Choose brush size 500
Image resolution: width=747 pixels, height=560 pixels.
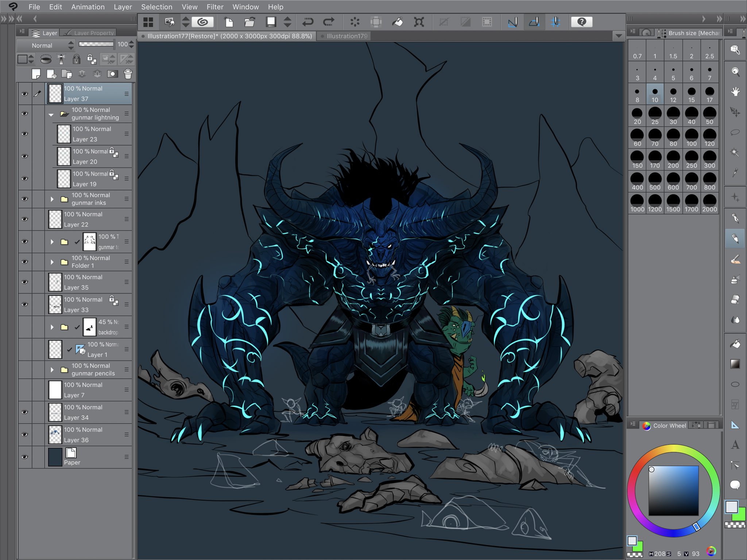tap(655, 182)
